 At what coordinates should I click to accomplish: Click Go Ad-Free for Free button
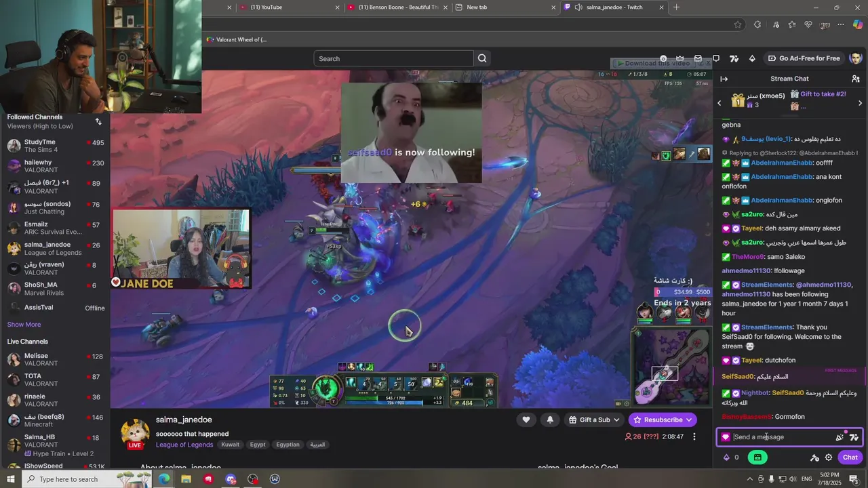[x=804, y=58]
